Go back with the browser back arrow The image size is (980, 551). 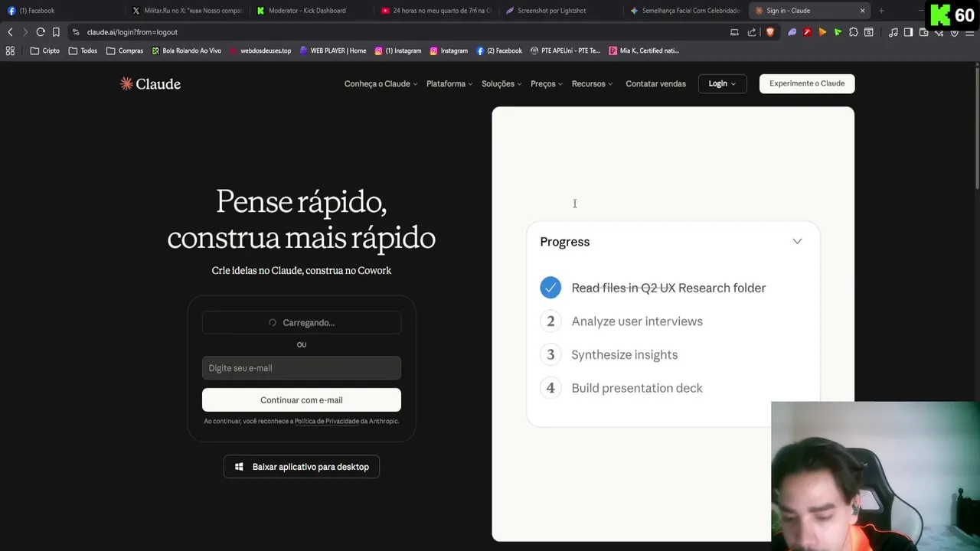click(x=10, y=32)
